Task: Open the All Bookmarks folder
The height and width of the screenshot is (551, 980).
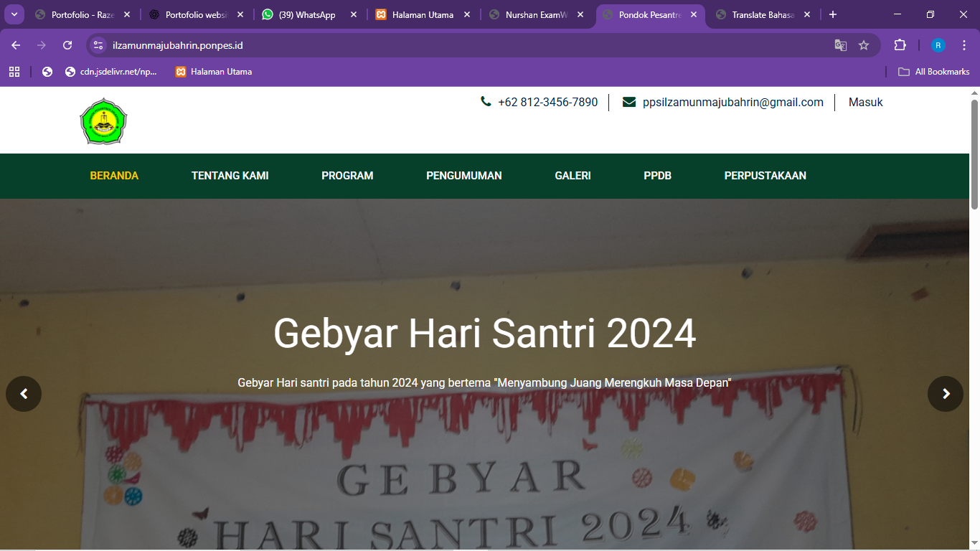Action: pyautogui.click(x=933, y=72)
